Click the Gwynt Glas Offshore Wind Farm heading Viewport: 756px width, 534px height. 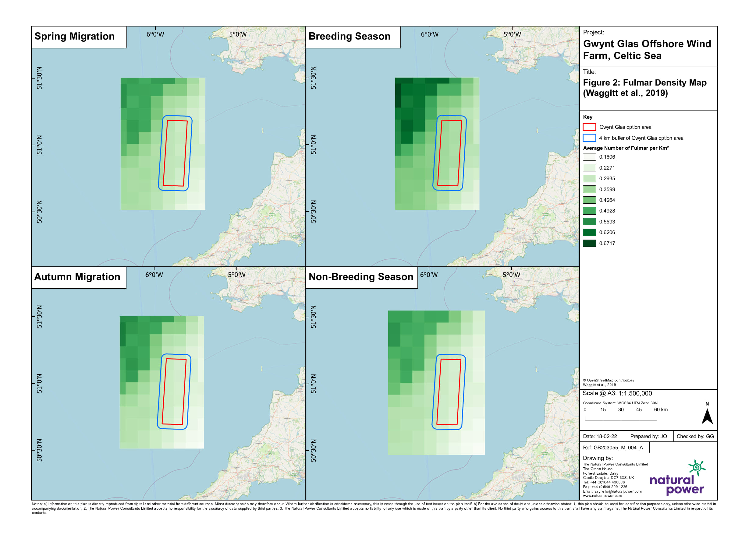point(647,50)
